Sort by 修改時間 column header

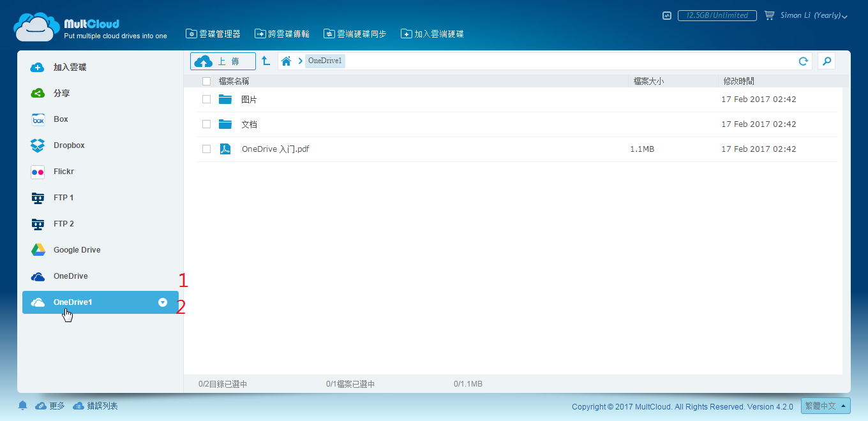coord(738,81)
